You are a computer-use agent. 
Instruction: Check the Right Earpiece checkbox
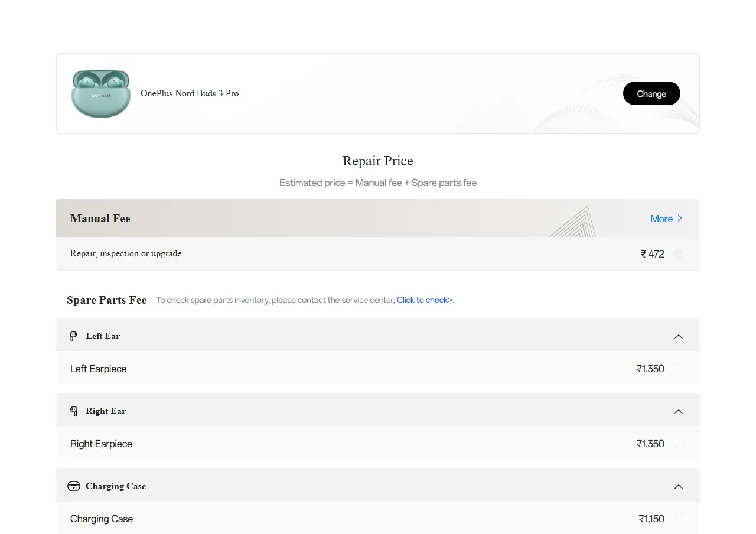pyautogui.click(x=679, y=442)
